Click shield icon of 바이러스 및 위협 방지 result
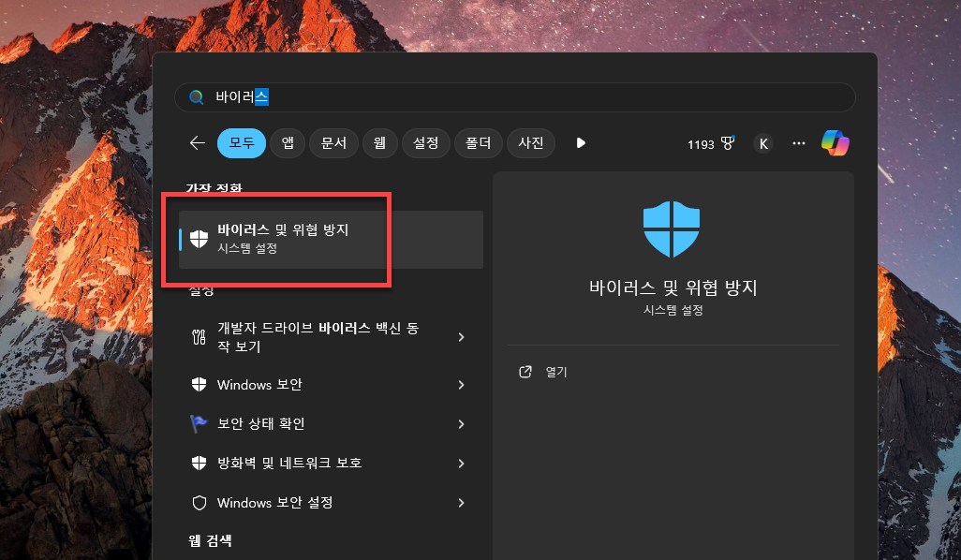 click(x=200, y=239)
